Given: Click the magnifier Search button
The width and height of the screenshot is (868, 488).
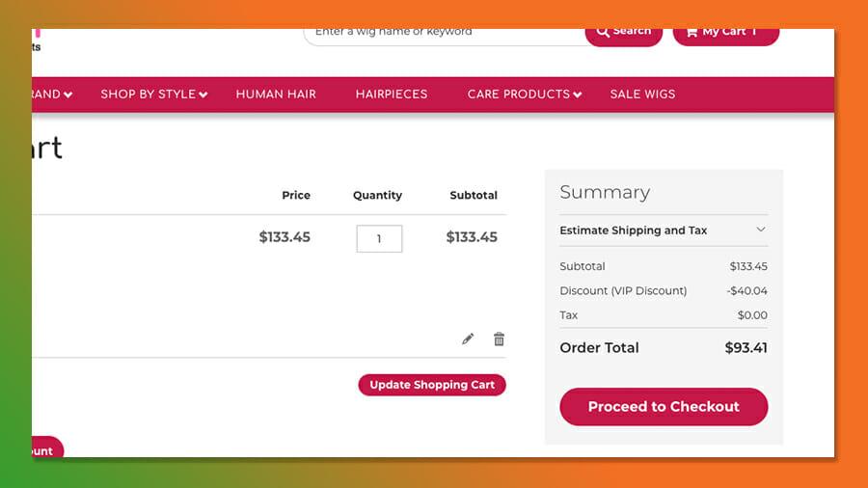Looking at the screenshot, I should [623, 32].
